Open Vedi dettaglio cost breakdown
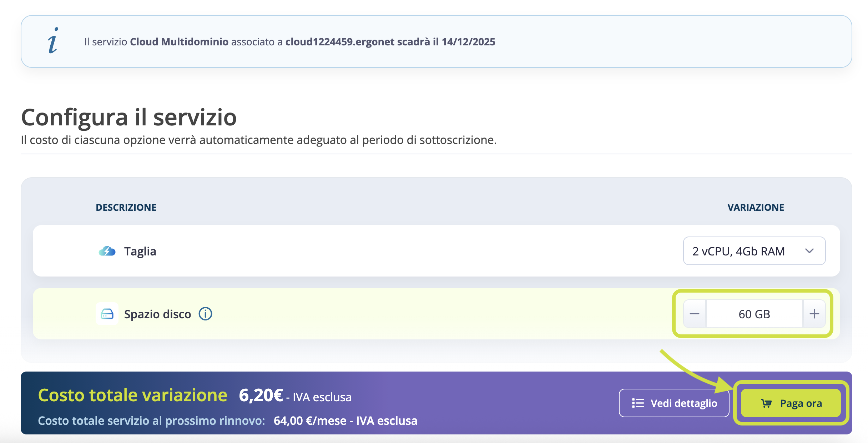868x443 pixels. [674, 403]
